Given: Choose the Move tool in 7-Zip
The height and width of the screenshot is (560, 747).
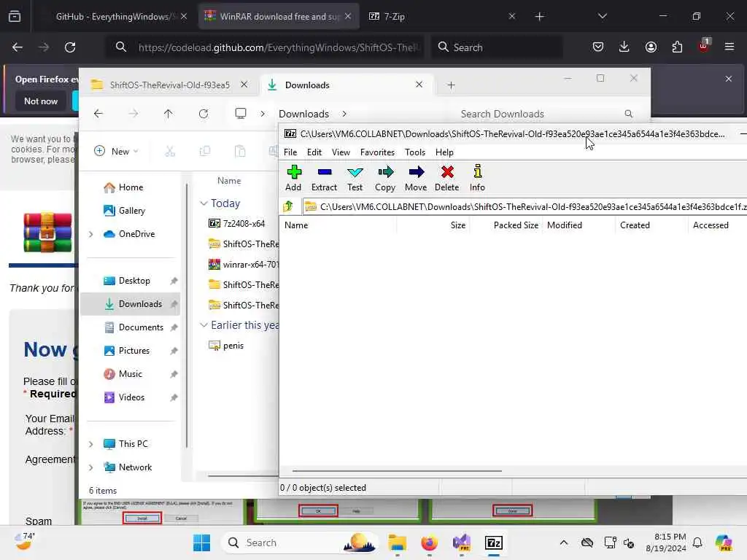Looking at the screenshot, I should pyautogui.click(x=416, y=178).
